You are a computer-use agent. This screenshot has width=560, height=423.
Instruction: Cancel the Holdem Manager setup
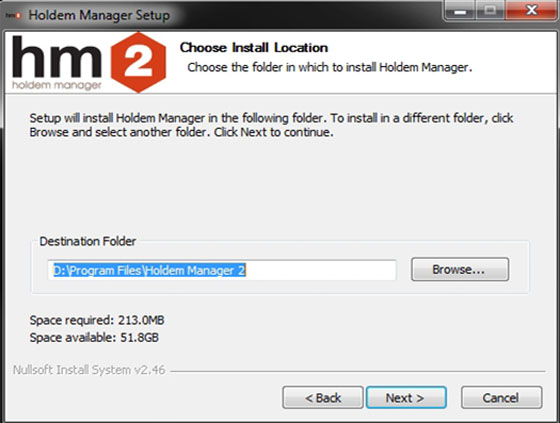[501, 397]
